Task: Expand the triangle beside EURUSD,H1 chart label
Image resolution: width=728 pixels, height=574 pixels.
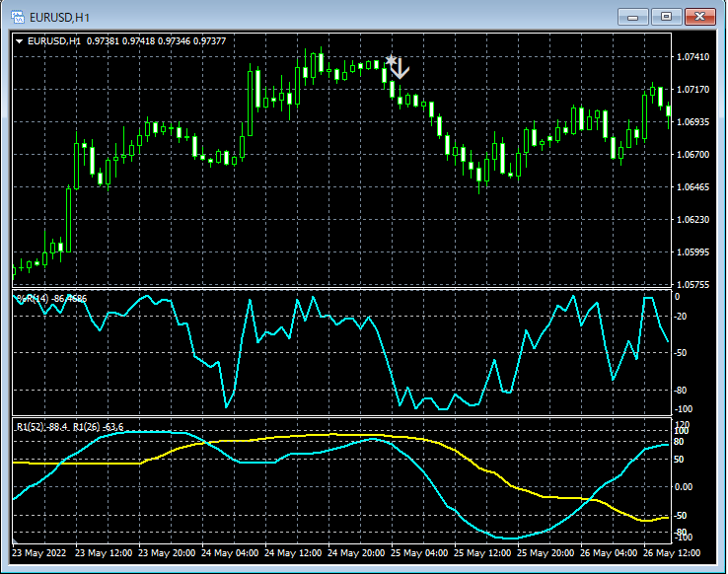Action: (20, 40)
